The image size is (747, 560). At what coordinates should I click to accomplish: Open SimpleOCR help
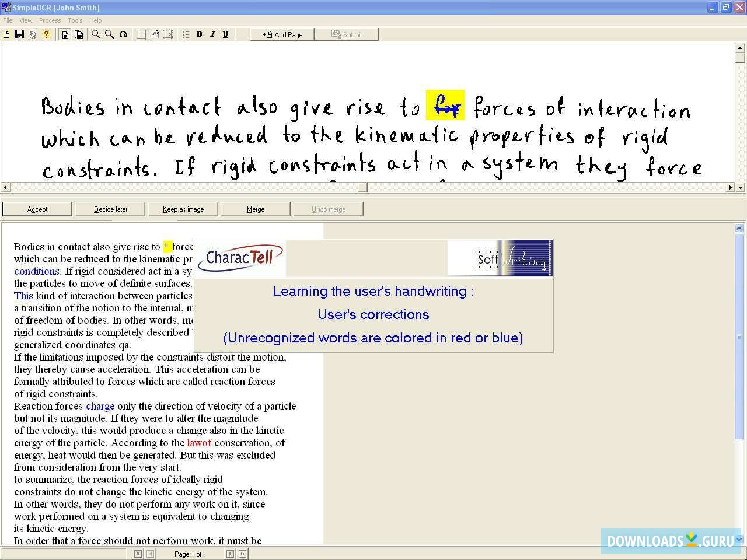tap(46, 34)
